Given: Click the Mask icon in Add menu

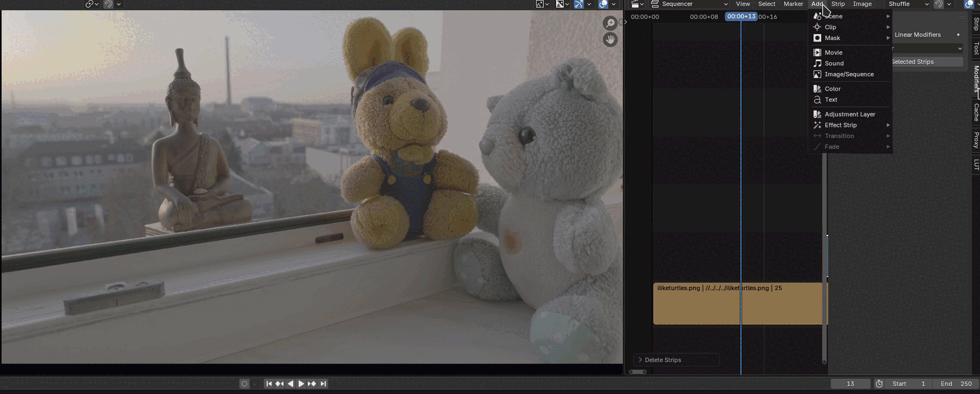Looking at the screenshot, I should click(817, 38).
